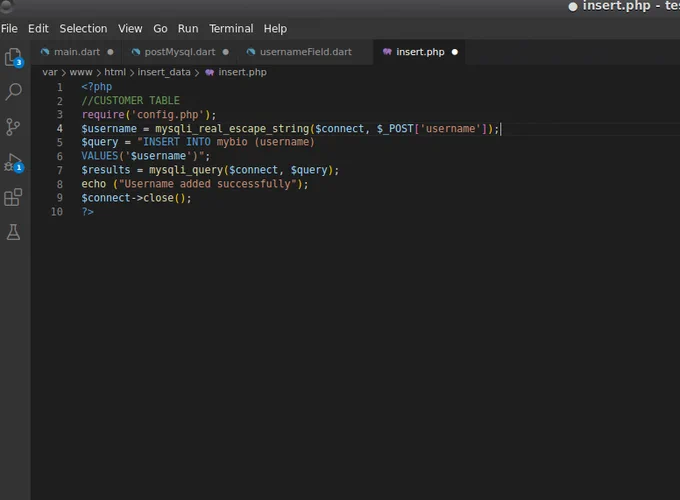Click 'INSERT INTO' in the query string
Image resolution: width=680 pixels, height=500 pixels.
(177, 142)
